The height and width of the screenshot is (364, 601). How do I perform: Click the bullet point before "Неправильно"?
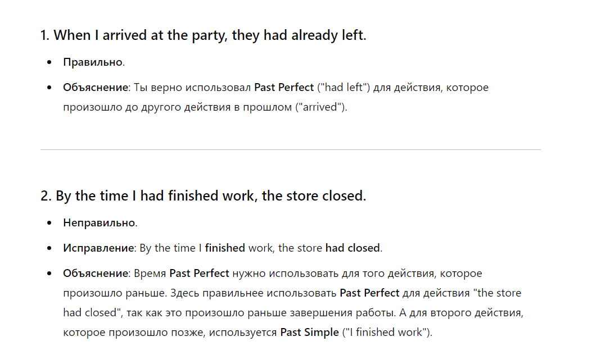click(x=51, y=223)
